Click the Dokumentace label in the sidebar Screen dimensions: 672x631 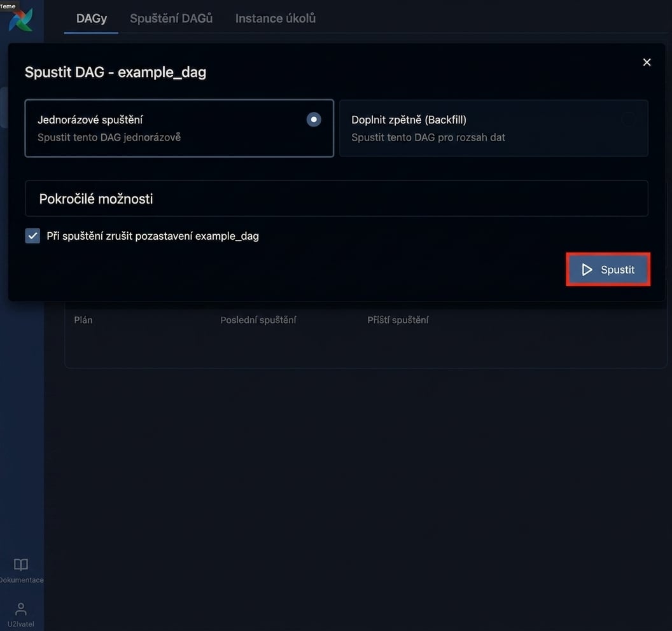coord(22,579)
